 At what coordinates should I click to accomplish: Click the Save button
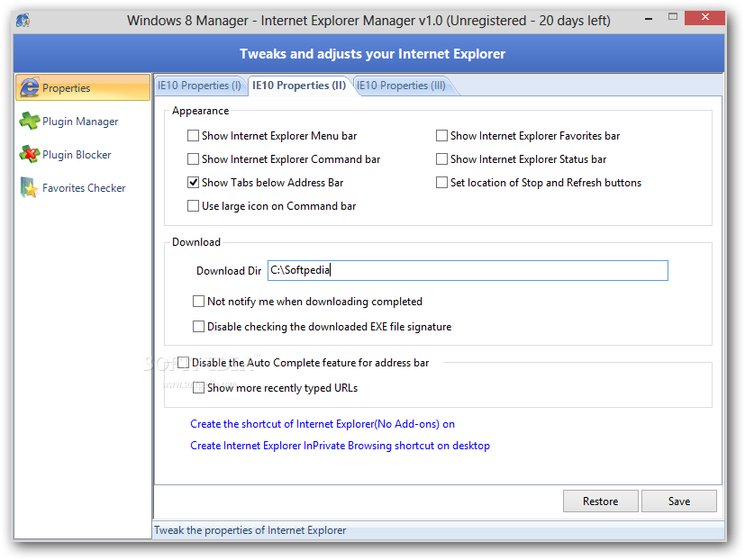click(679, 501)
